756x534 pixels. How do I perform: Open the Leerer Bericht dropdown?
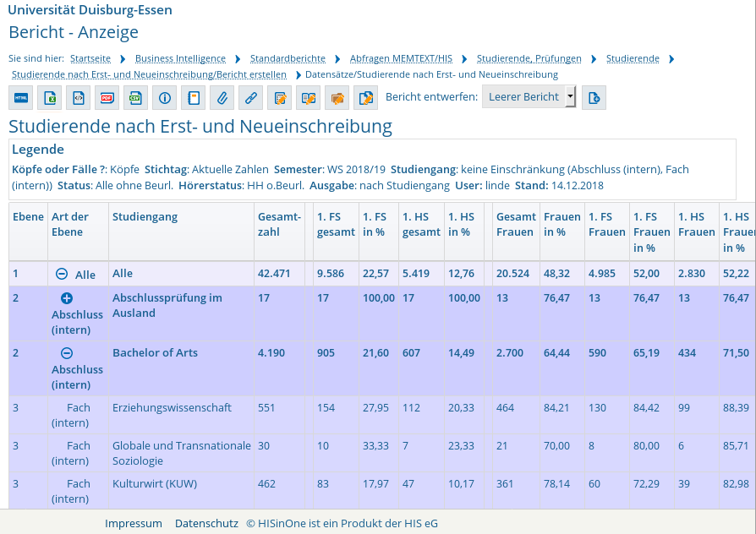(x=529, y=97)
